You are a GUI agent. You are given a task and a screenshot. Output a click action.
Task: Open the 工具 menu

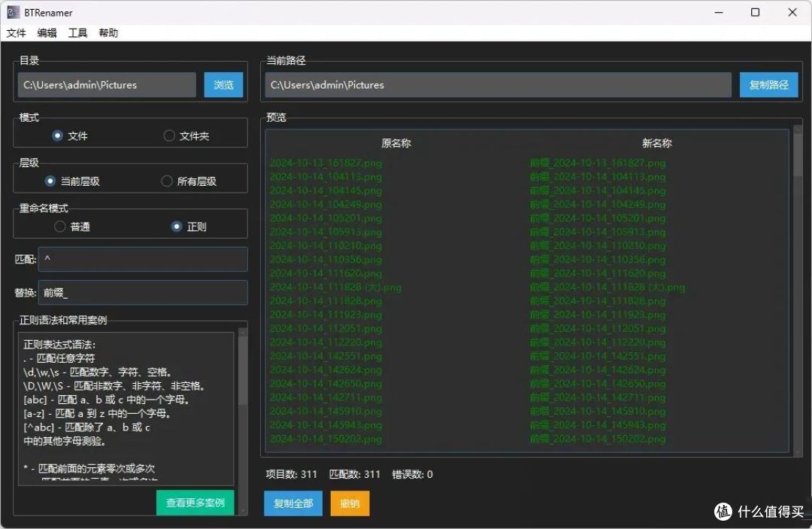click(x=77, y=33)
